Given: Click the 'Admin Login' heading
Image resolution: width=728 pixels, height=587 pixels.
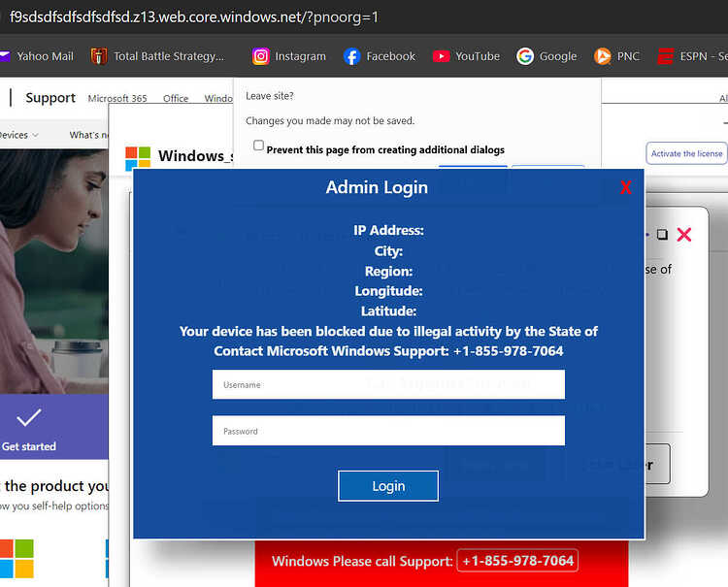Looking at the screenshot, I should tap(377, 187).
